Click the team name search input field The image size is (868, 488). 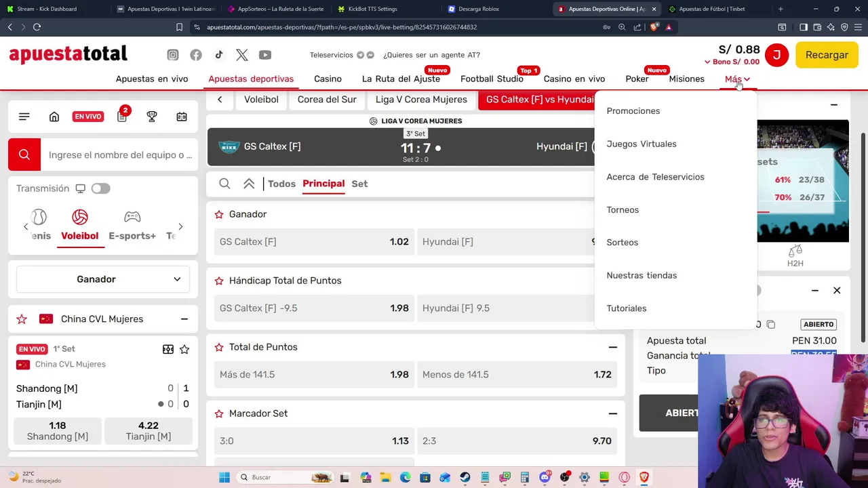(120, 155)
